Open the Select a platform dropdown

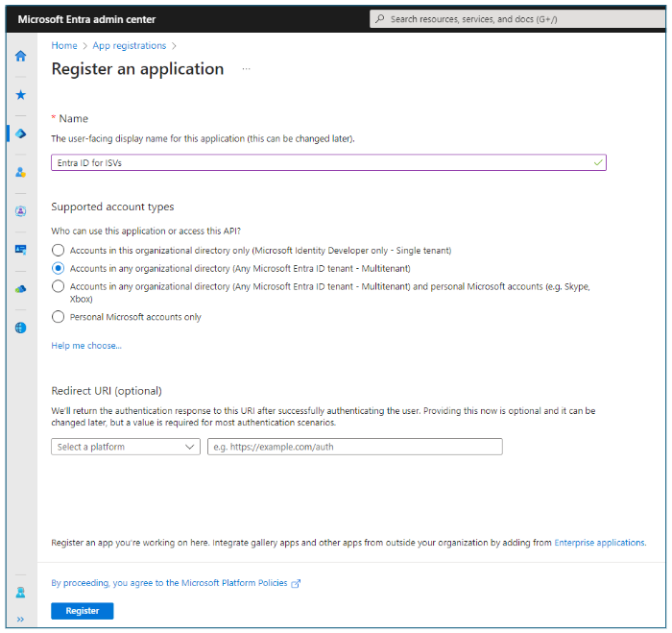126,447
